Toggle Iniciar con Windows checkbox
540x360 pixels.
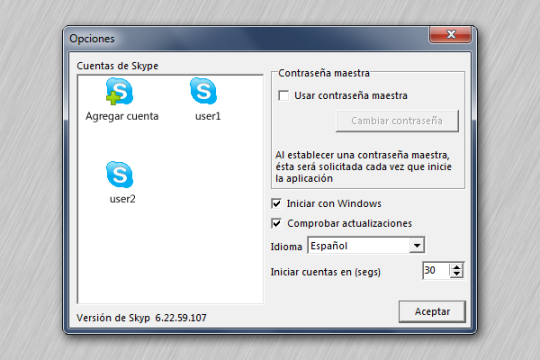[276, 204]
